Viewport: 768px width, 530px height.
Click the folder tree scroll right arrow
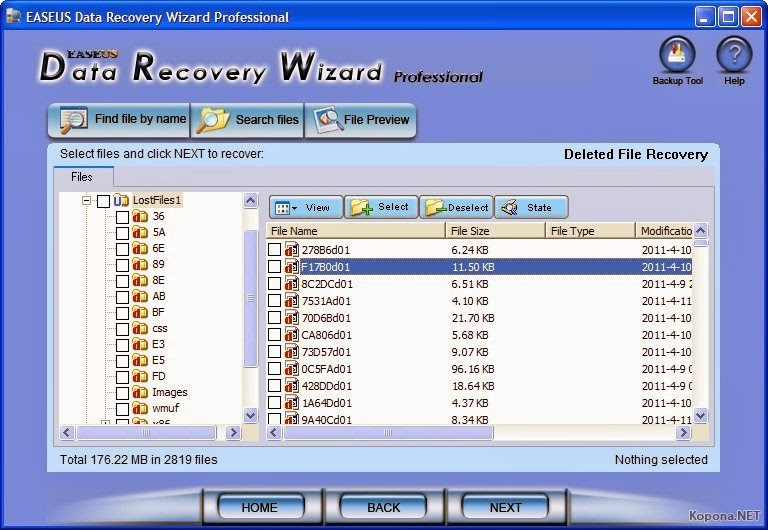point(233,433)
